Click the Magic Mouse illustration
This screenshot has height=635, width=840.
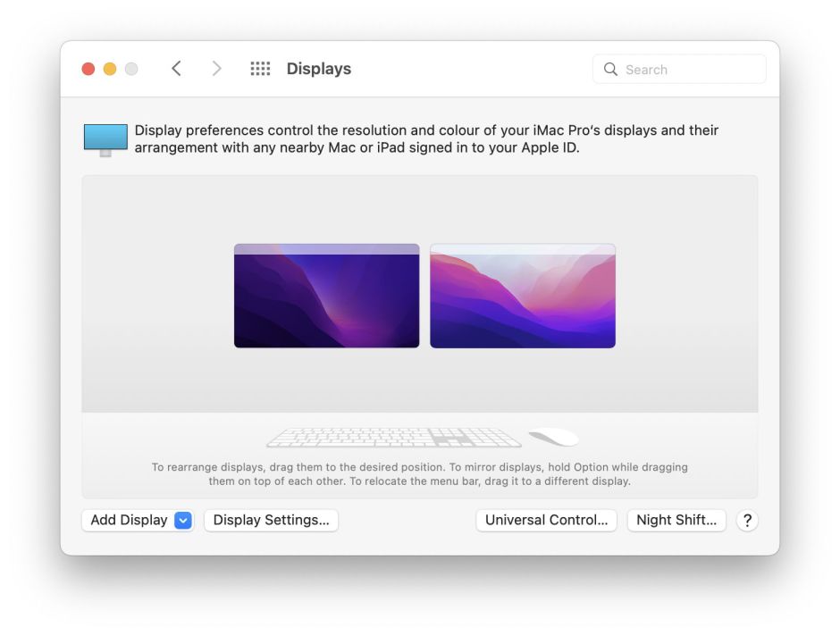click(554, 438)
